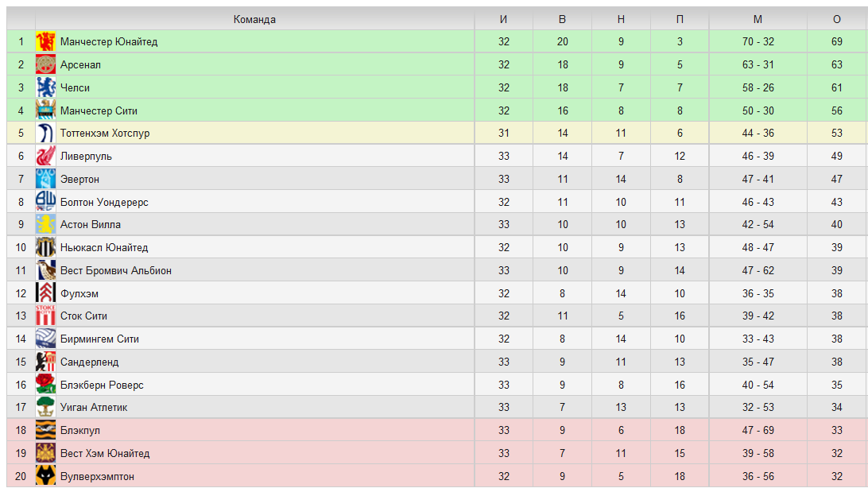
Task: Open the Эвертон team link
Action: click(x=79, y=180)
